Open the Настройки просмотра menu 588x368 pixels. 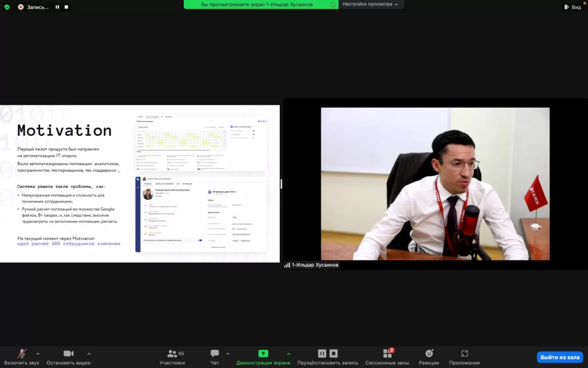[x=370, y=4]
